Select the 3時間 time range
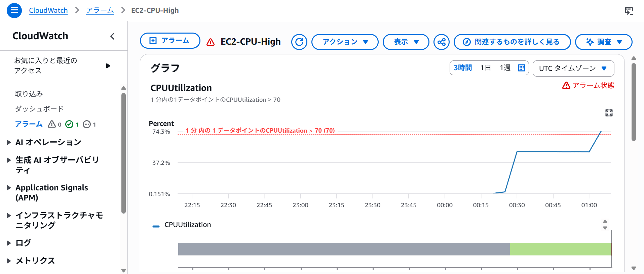 [463, 68]
